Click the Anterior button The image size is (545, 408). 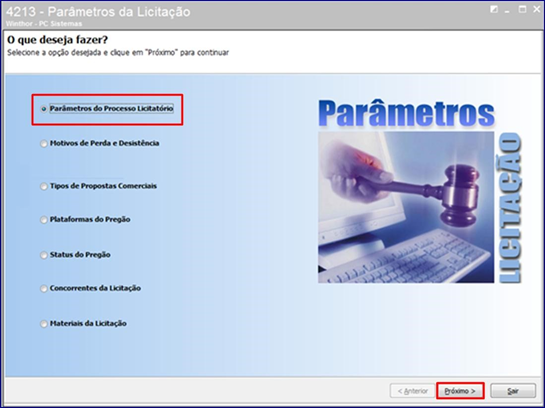tap(412, 391)
